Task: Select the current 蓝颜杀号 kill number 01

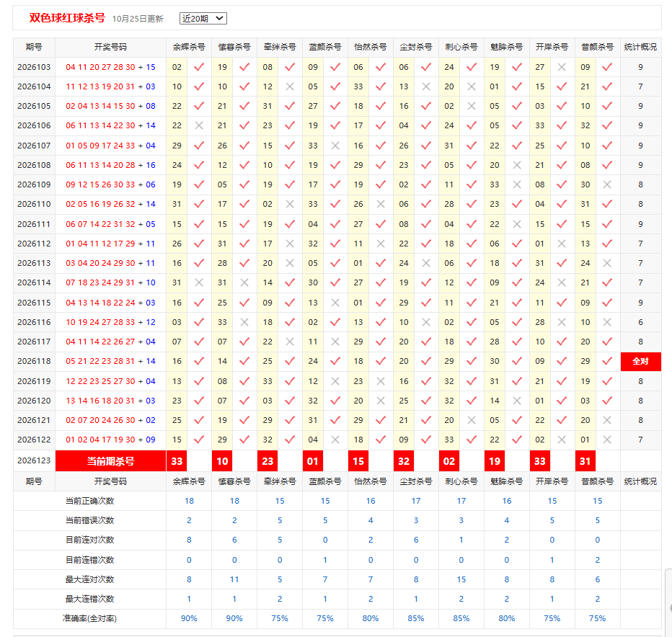Action: click(x=313, y=461)
